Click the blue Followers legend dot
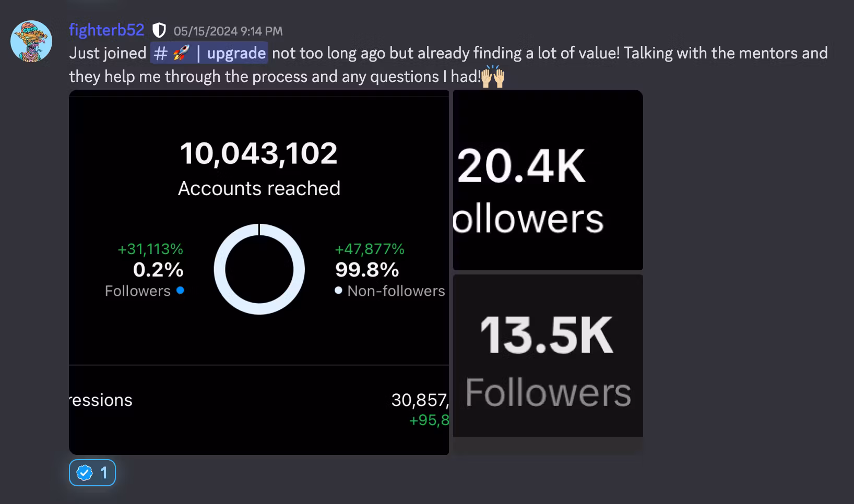This screenshot has width=854, height=504. pos(180,291)
